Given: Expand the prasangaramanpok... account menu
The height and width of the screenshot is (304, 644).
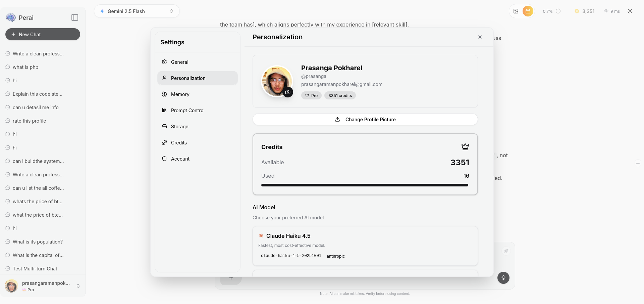Looking at the screenshot, I should pos(43,286).
